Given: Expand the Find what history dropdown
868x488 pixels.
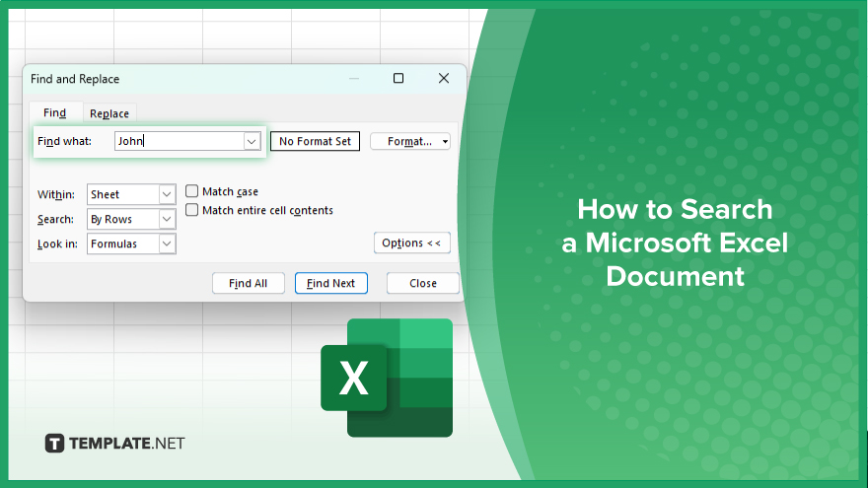Looking at the screenshot, I should [x=252, y=142].
